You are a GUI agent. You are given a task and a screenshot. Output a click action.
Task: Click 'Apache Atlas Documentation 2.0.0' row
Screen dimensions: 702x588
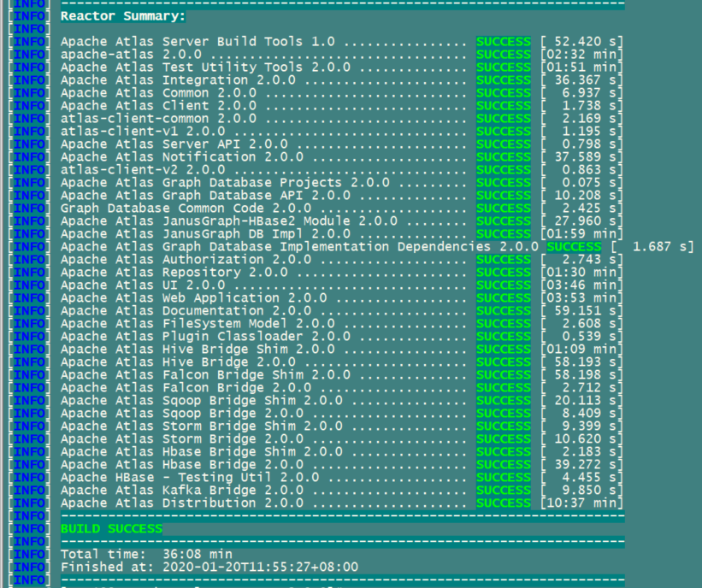pyautogui.click(x=186, y=311)
